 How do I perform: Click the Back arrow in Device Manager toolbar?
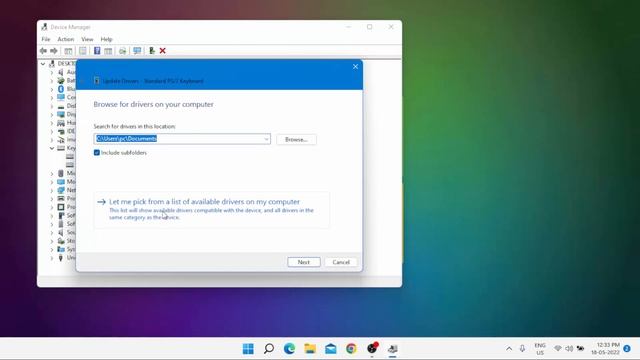click(x=43, y=51)
